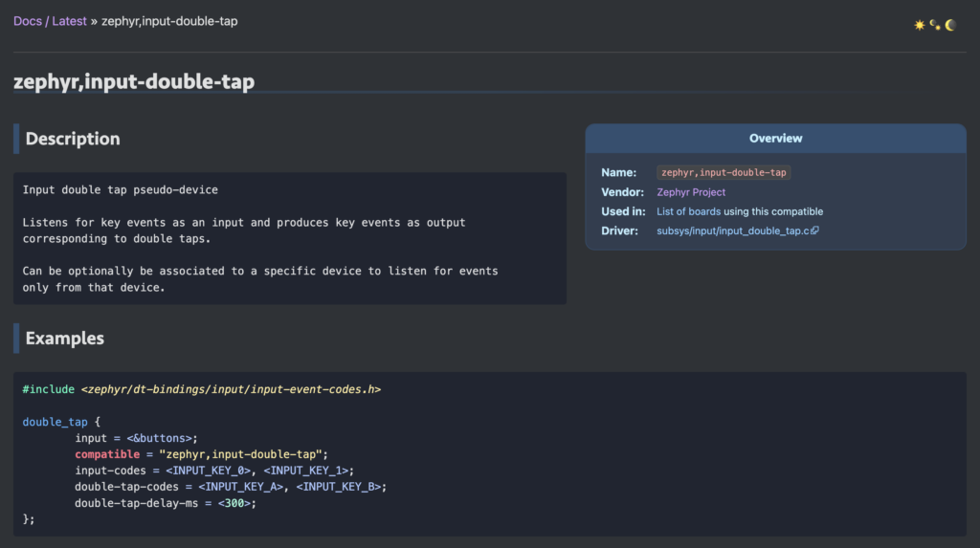Go to the Latest breadcrumb link
The width and height of the screenshot is (980, 548).
[x=69, y=21]
